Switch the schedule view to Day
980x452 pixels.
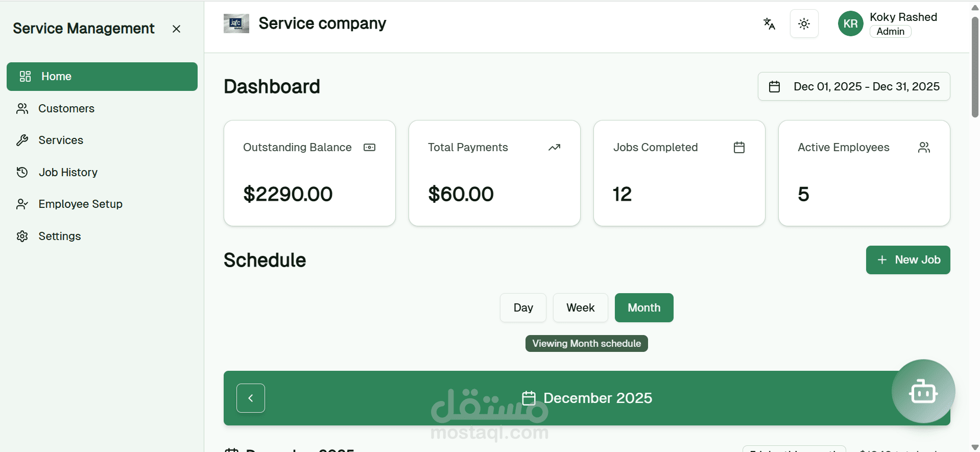(x=523, y=307)
